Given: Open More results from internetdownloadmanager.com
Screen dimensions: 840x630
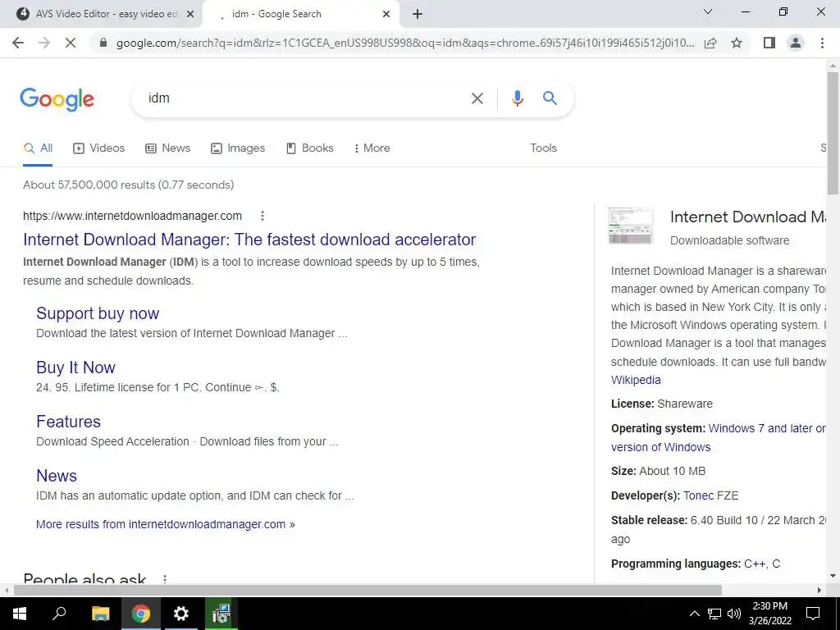Looking at the screenshot, I should click(x=165, y=524).
